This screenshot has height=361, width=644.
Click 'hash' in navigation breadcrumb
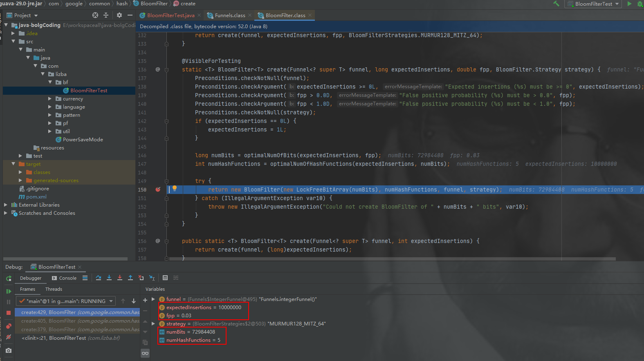pos(122,4)
